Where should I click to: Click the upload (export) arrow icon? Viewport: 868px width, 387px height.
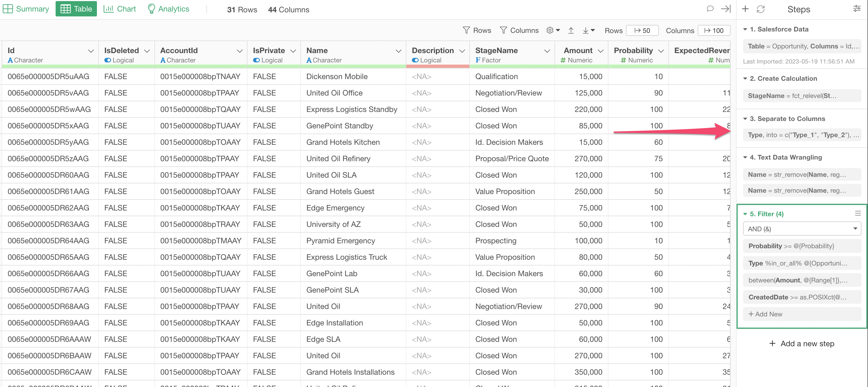[x=571, y=30]
